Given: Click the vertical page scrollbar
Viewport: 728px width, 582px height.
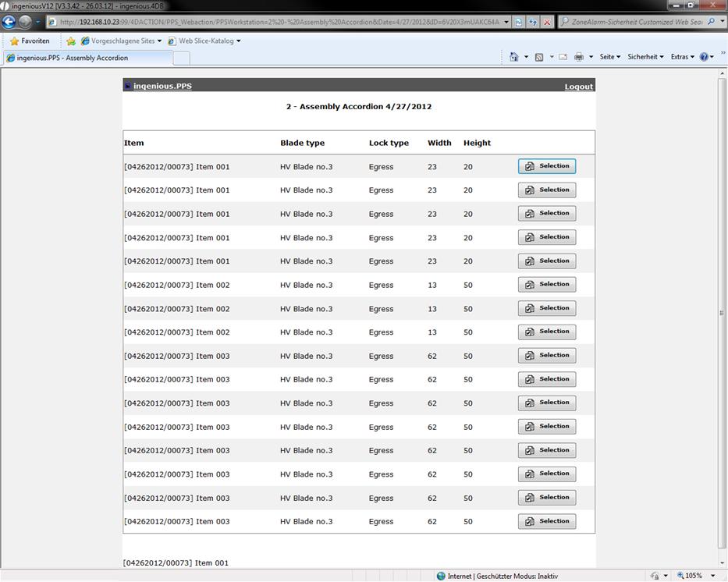Looking at the screenshot, I should coord(722,312).
